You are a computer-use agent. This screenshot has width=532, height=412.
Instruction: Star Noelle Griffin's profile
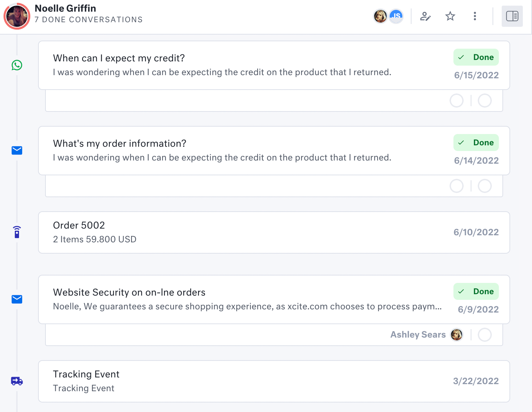coord(450,16)
